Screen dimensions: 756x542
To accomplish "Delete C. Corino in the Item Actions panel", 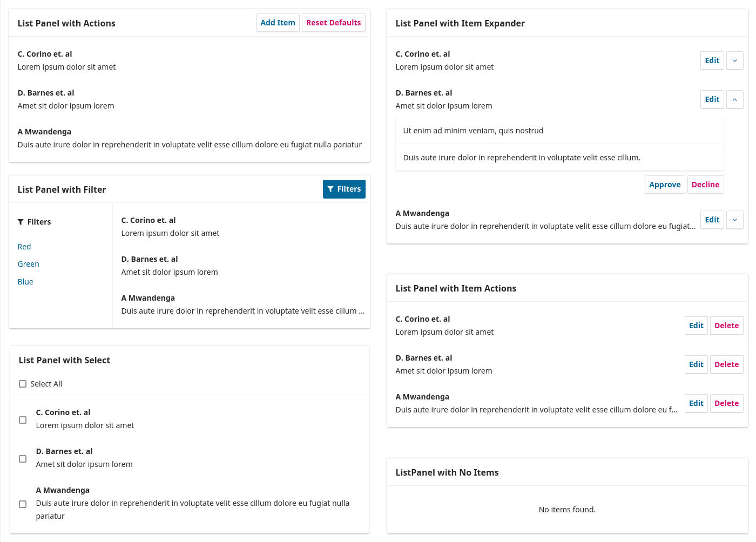I will 726,326.
